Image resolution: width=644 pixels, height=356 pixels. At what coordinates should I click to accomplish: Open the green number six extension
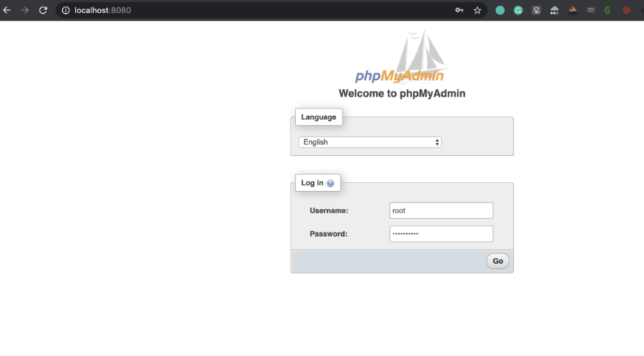(607, 10)
